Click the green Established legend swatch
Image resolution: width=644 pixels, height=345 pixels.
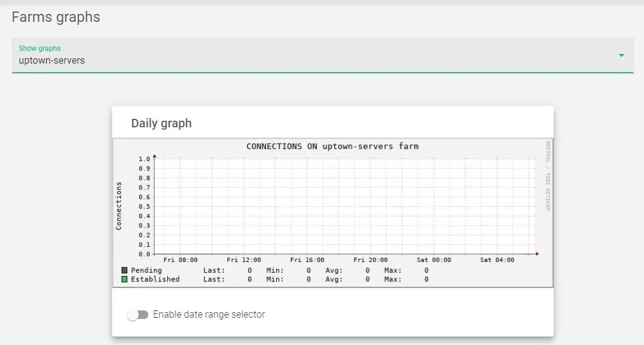(x=124, y=280)
